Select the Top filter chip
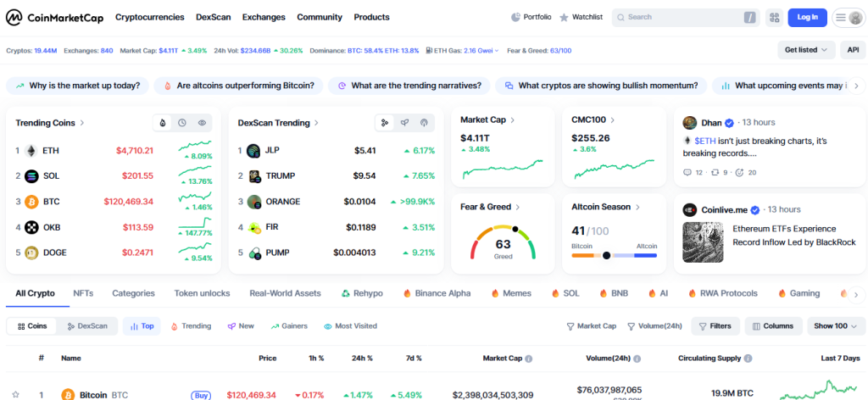The height and width of the screenshot is (400, 868). [x=142, y=326]
